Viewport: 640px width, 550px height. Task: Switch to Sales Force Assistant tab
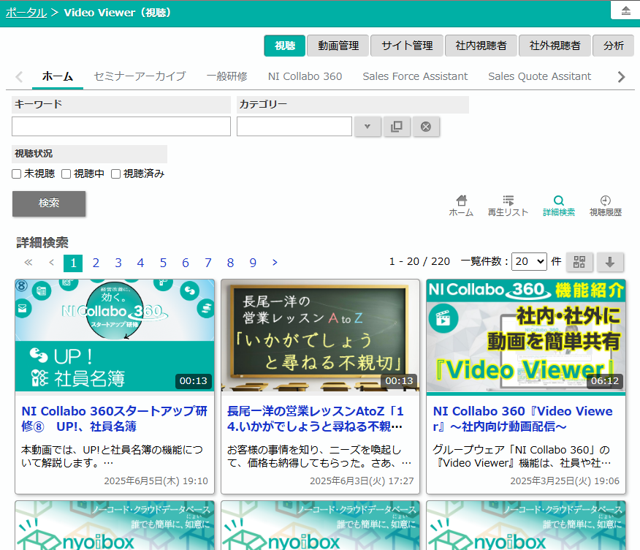tap(415, 76)
